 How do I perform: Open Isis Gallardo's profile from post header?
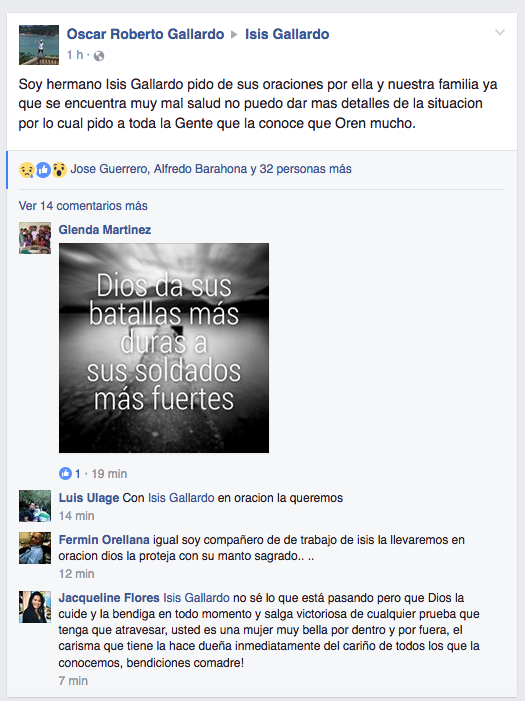[287, 34]
